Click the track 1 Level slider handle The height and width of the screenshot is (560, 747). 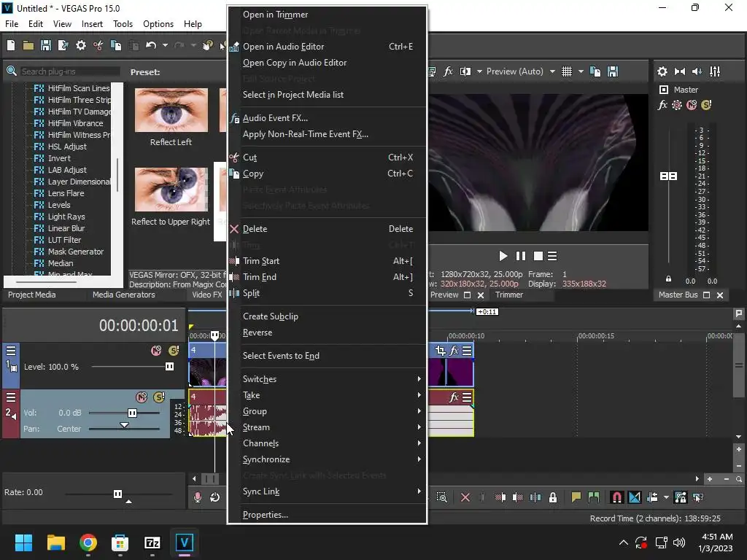coord(169,367)
